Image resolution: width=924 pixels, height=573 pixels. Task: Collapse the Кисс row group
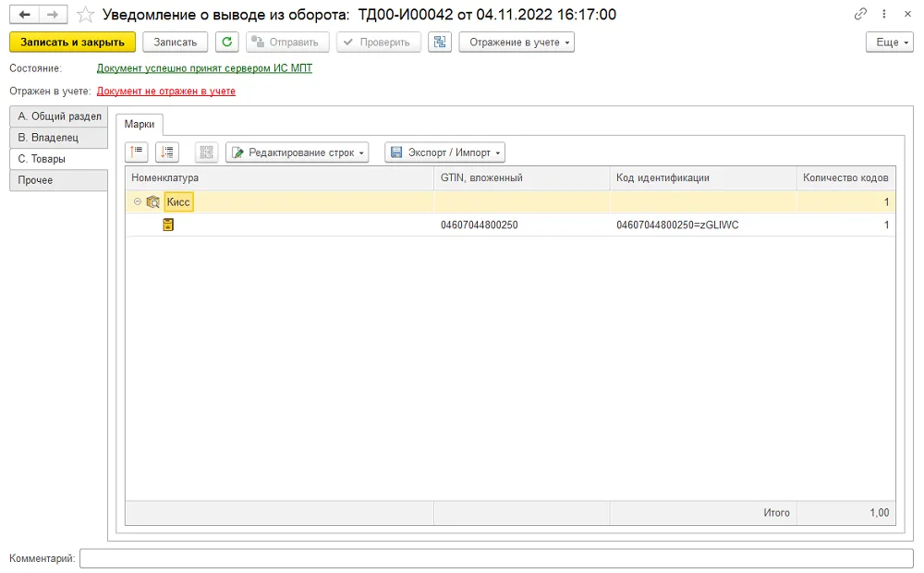click(x=138, y=201)
